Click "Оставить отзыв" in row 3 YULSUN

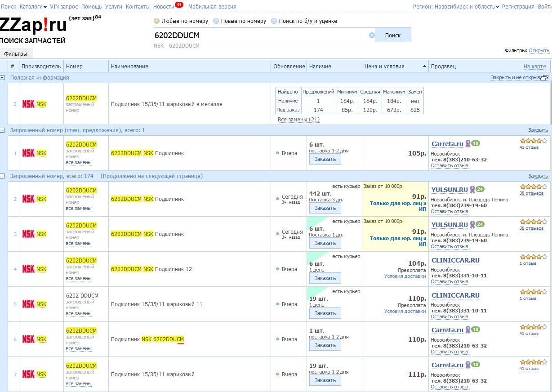coord(450,246)
